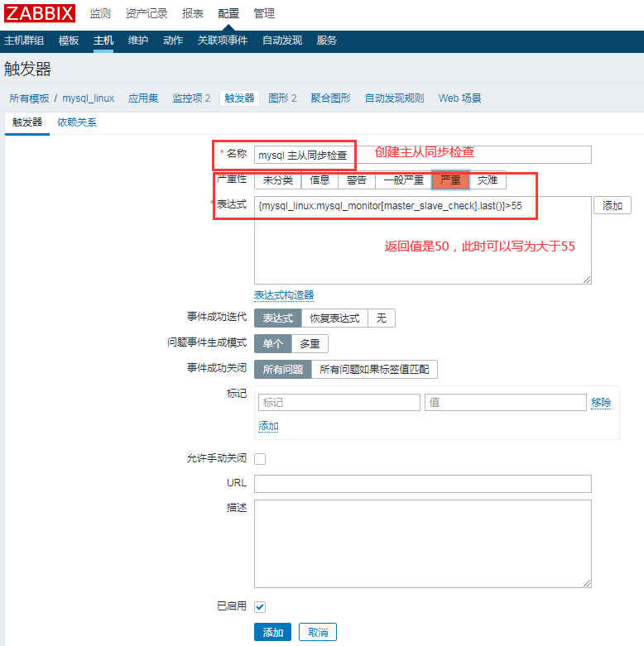Image resolution: width=644 pixels, height=646 pixels.
Task: Open the 资产记录 top menu
Action: 147,13
